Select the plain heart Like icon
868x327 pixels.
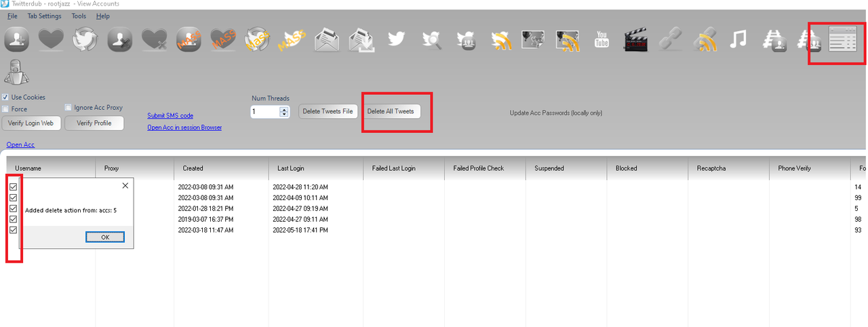pos(51,39)
